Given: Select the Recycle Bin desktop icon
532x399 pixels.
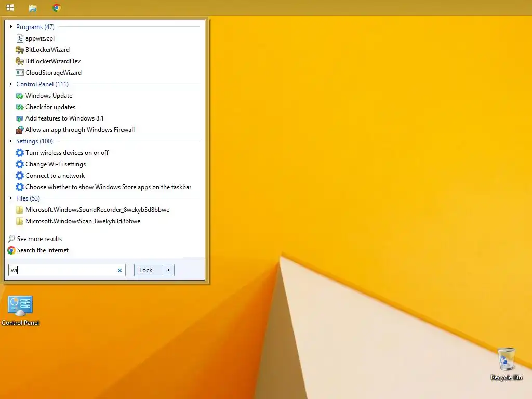Looking at the screenshot, I should click(506, 364).
